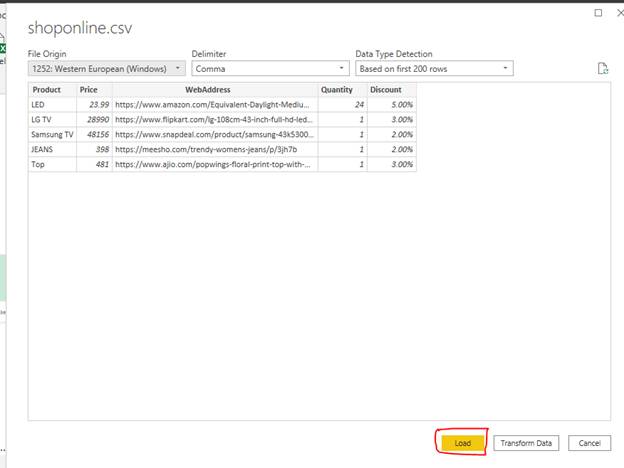This screenshot has height=468, width=624.
Task: Select the Discount column header
Action: tap(392, 90)
